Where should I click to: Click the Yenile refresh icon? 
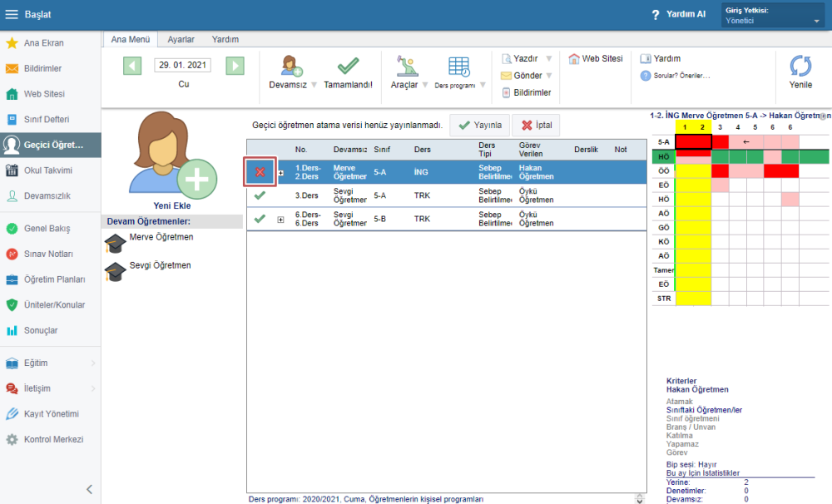800,67
